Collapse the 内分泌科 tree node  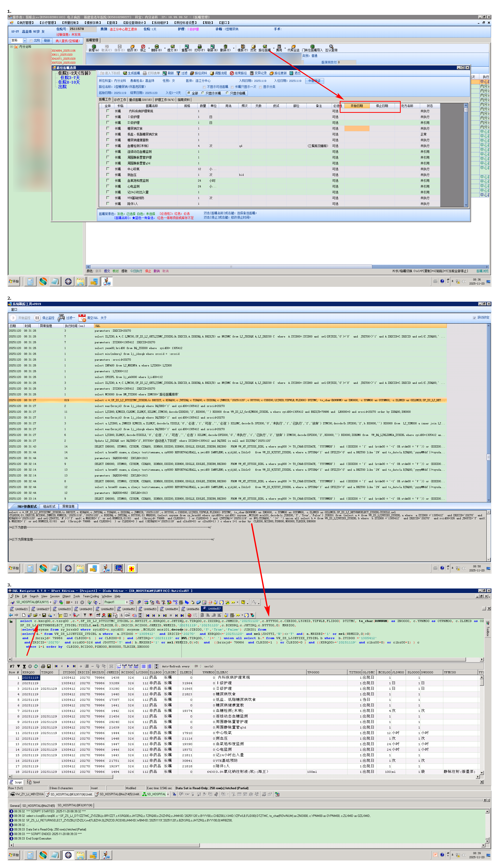pos(11,47)
